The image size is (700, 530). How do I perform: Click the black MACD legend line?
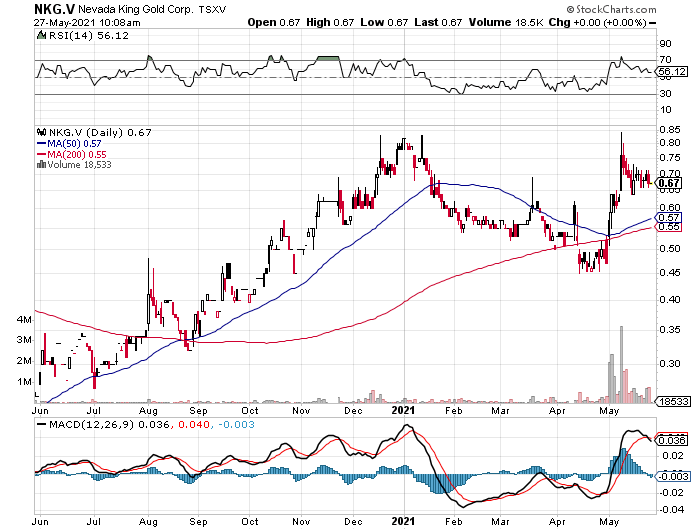(42, 424)
